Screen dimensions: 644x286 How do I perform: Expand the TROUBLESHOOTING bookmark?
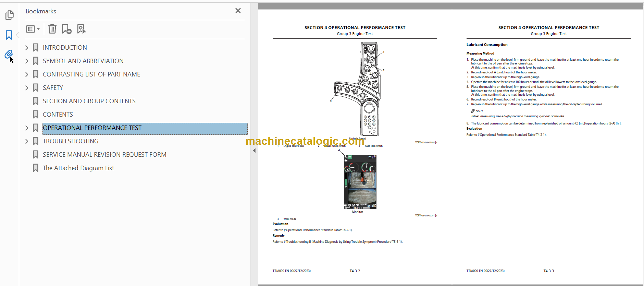27,141
